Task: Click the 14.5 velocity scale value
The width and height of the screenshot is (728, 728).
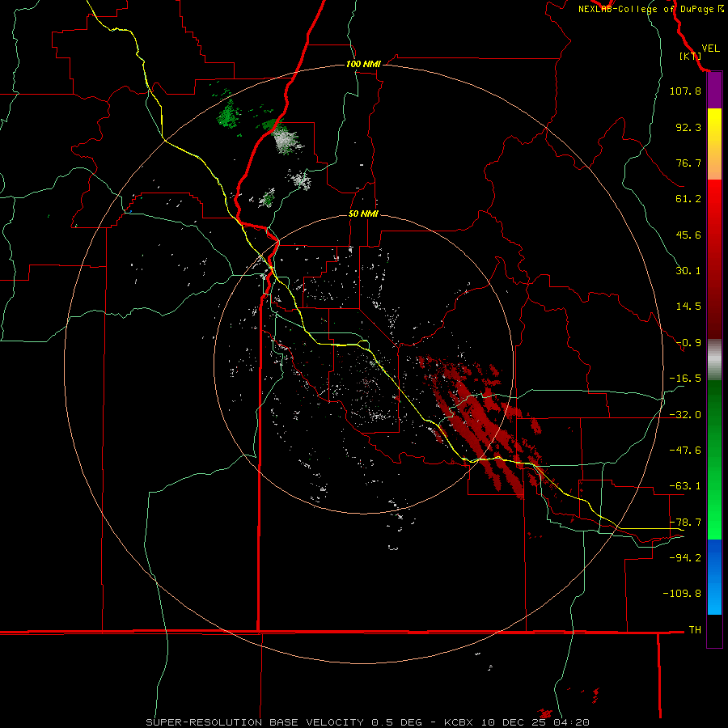Action: (x=688, y=307)
